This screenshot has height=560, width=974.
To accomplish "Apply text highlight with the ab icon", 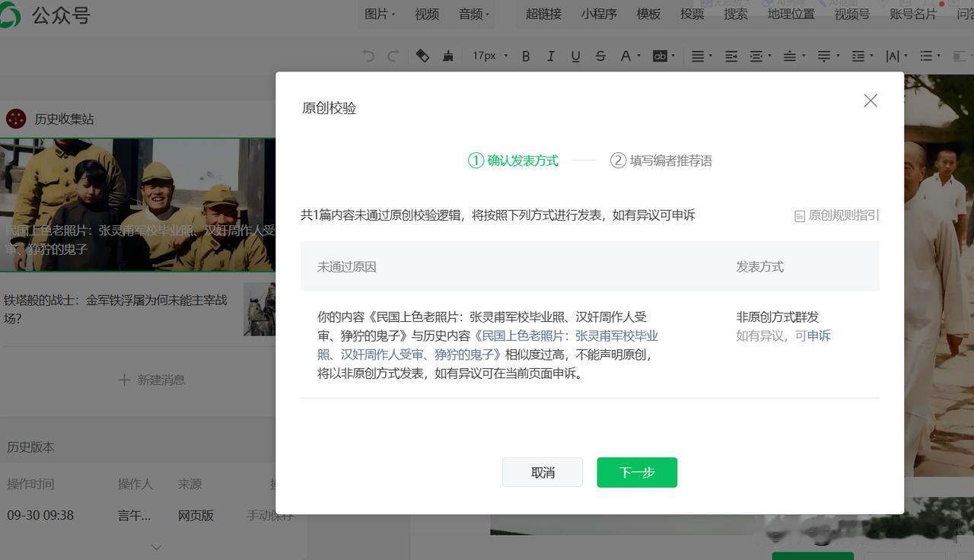I will [659, 56].
